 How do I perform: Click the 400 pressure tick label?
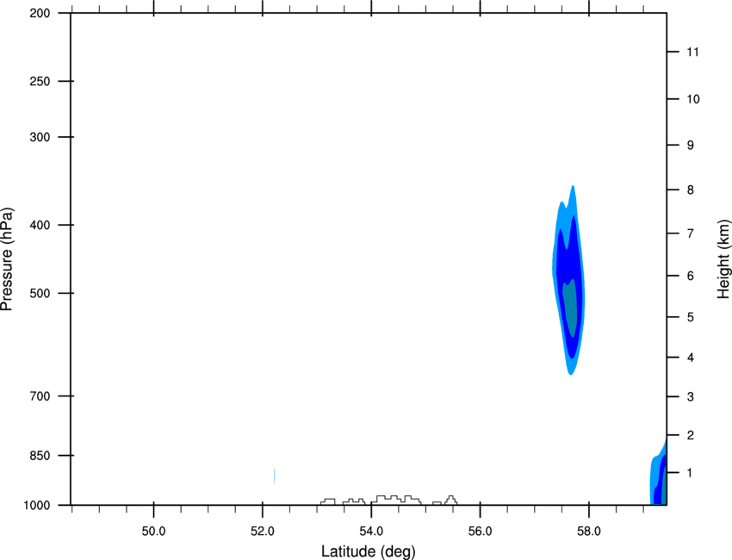tap(40, 225)
